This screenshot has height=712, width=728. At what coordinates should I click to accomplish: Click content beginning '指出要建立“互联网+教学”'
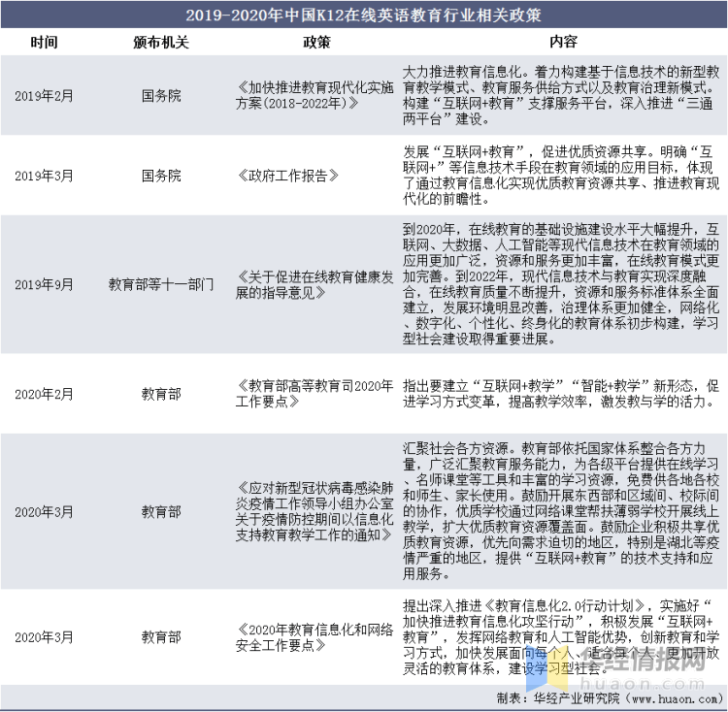[x=561, y=394]
